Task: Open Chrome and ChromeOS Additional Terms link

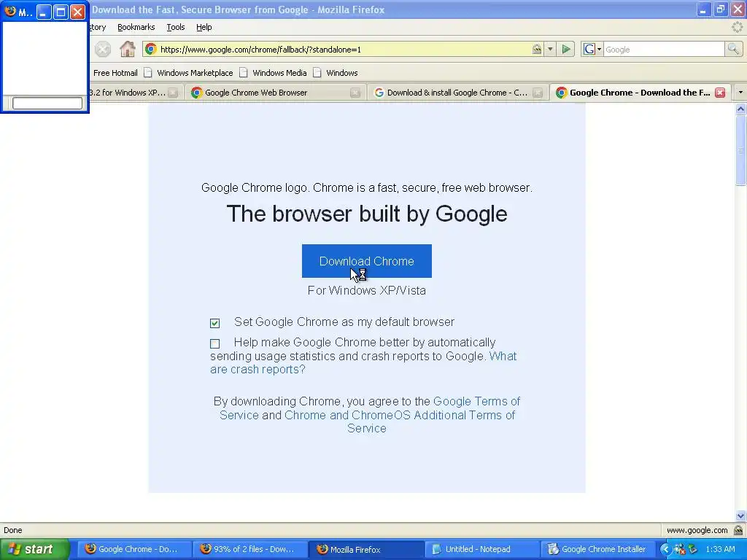Action: point(399,421)
